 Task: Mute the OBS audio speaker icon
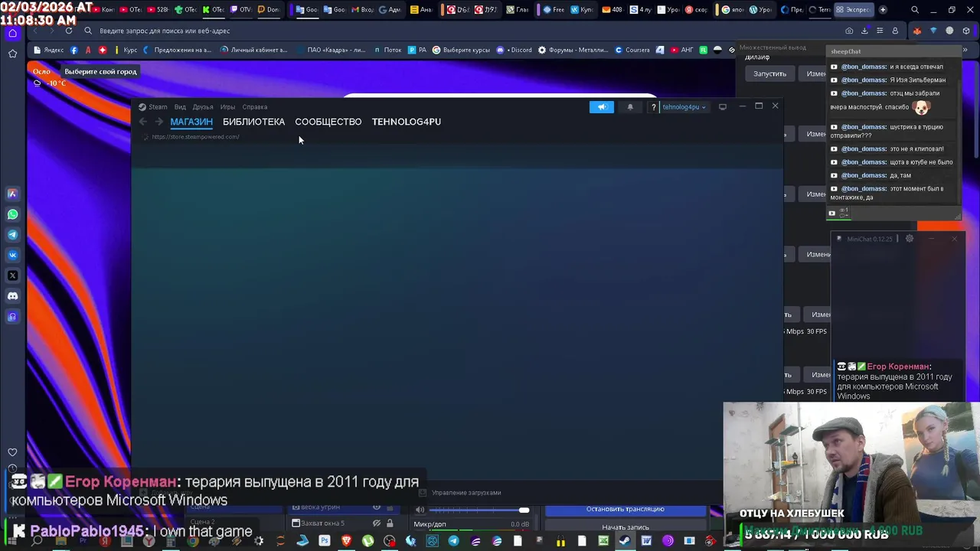(x=420, y=510)
